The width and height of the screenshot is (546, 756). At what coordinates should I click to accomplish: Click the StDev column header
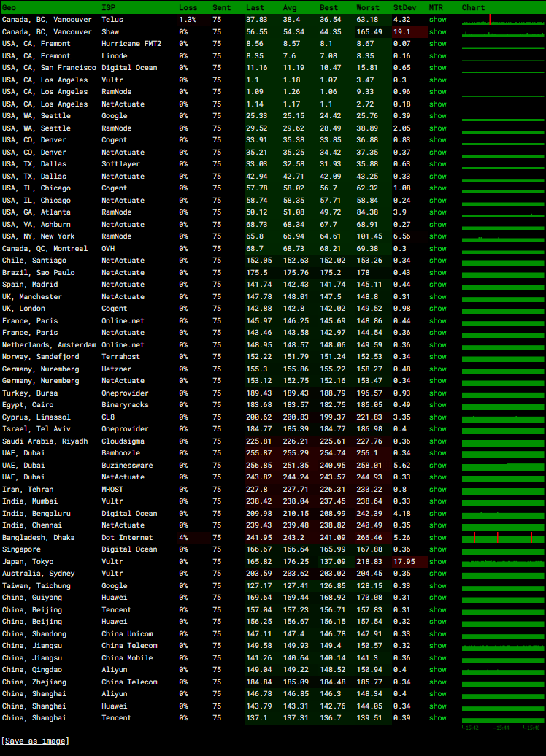coord(404,8)
